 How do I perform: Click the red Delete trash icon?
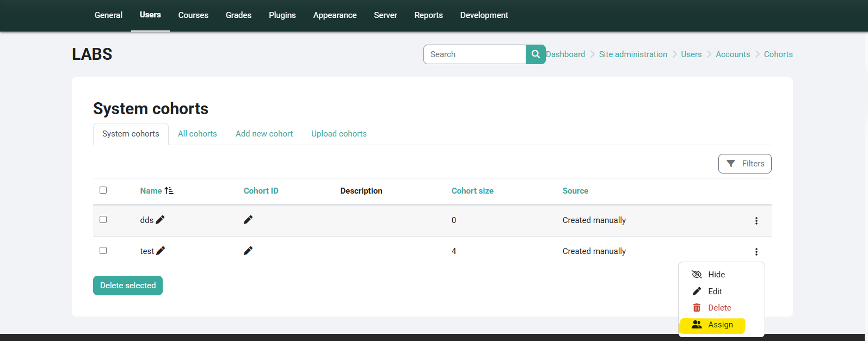697,308
